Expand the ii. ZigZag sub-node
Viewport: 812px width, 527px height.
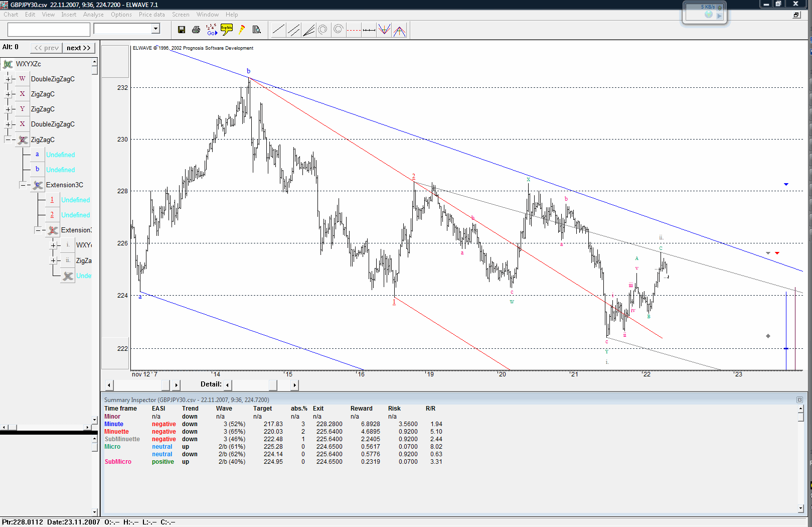coord(53,260)
